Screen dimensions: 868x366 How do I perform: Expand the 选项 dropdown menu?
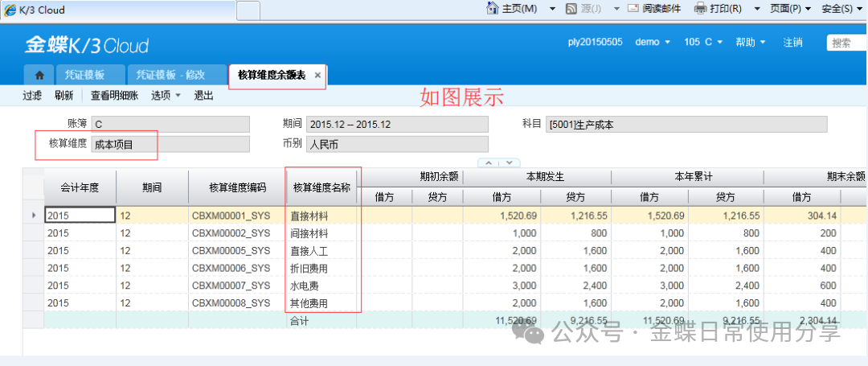click(x=166, y=96)
